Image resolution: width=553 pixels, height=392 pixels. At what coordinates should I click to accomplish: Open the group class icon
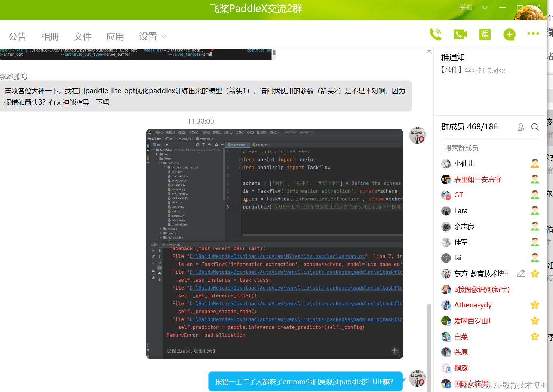pyautogui.click(x=485, y=34)
